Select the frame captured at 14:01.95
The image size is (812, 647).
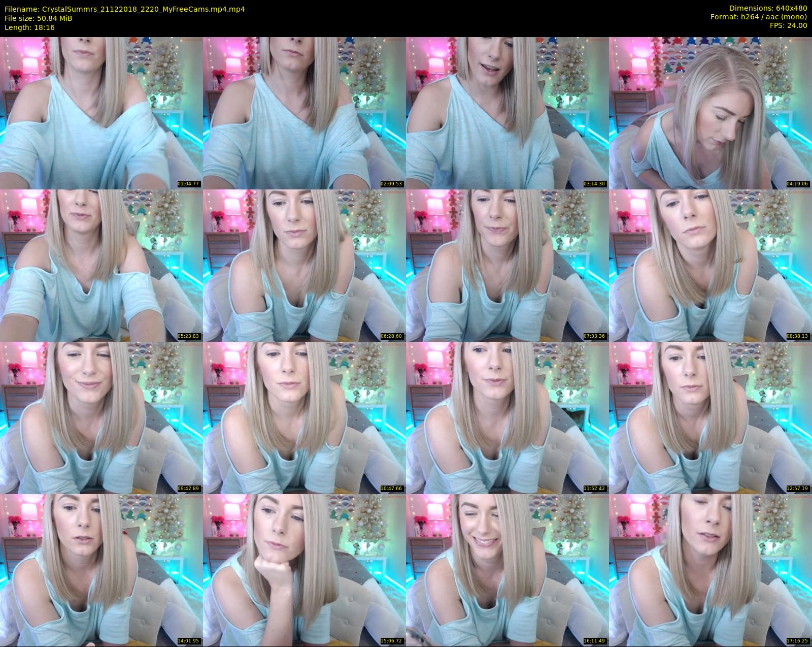pyautogui.click(x=101, y=570)
